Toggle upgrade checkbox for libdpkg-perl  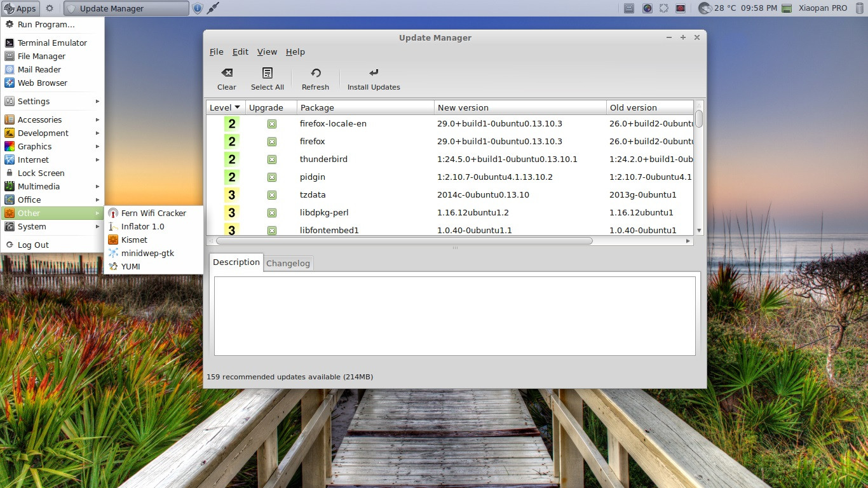coord(272,213)
